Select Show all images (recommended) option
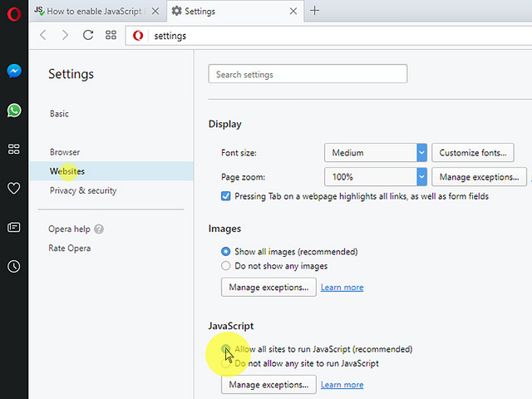Screen dimensions: 532x399 pos(226,252)
